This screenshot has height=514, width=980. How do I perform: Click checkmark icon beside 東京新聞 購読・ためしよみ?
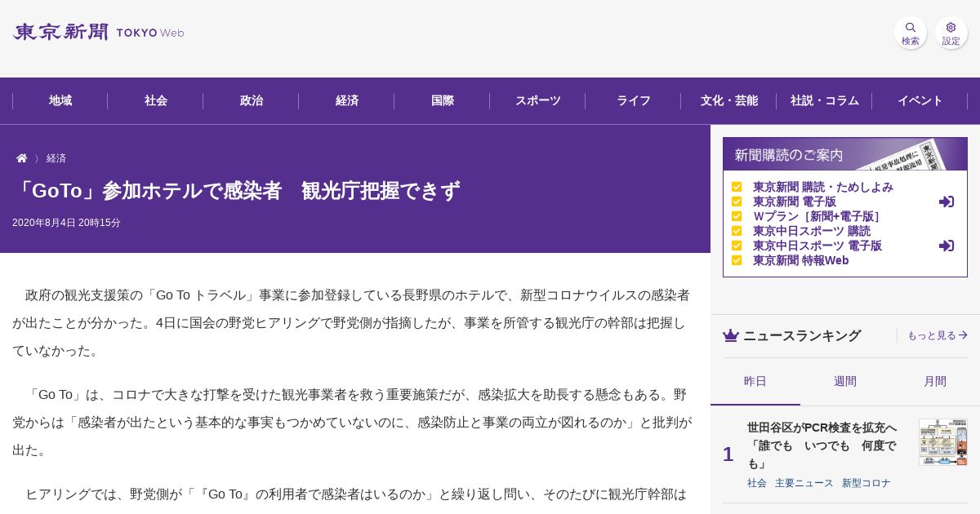pos(737,187)
